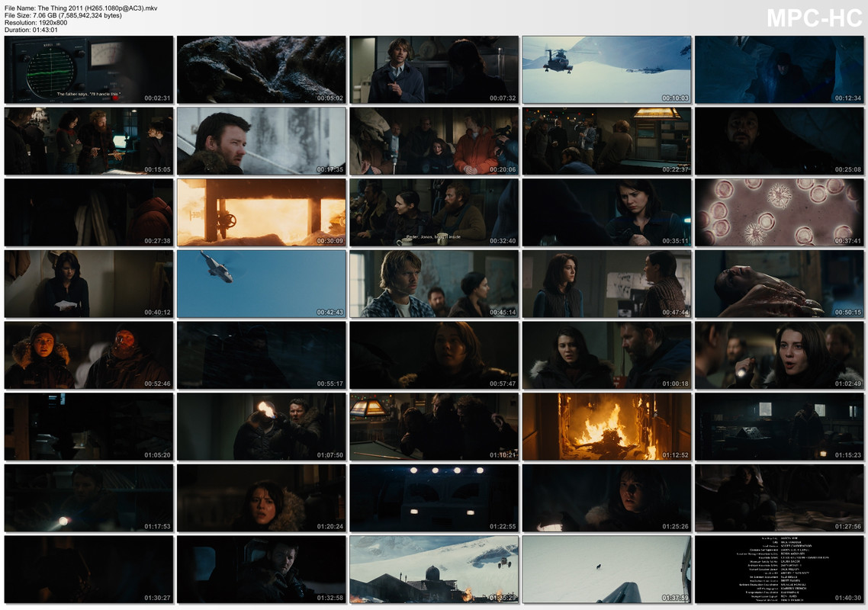
Task: Select the flashlight frame 01:02:49
Action: pyautogui.click(x=780, y=355)
